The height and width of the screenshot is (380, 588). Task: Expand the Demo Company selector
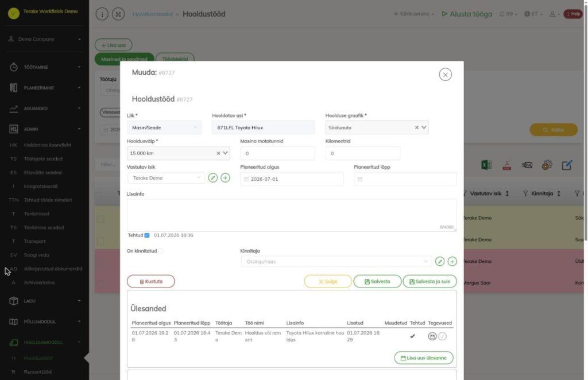[x=45, y=39]
